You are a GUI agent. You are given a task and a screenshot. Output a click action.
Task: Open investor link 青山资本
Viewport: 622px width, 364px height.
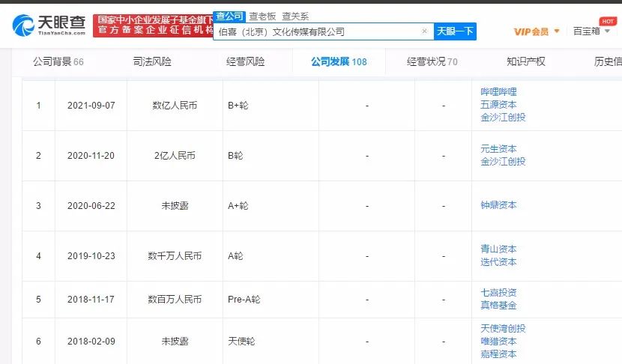[x=498, y=249]
